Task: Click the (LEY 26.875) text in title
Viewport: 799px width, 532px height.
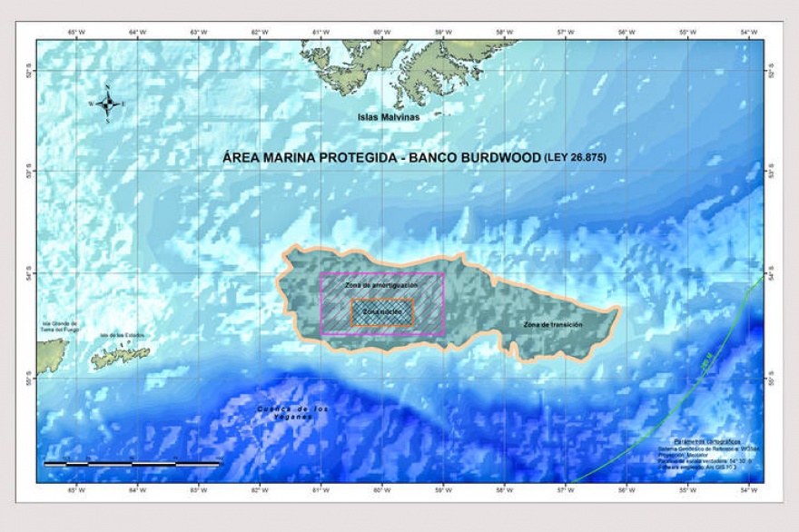Action: 575,157
